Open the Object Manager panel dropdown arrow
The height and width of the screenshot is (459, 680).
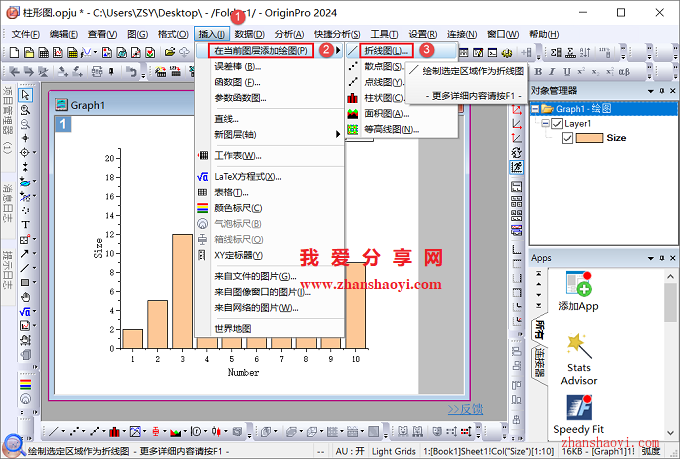click(x=651, y=91)
